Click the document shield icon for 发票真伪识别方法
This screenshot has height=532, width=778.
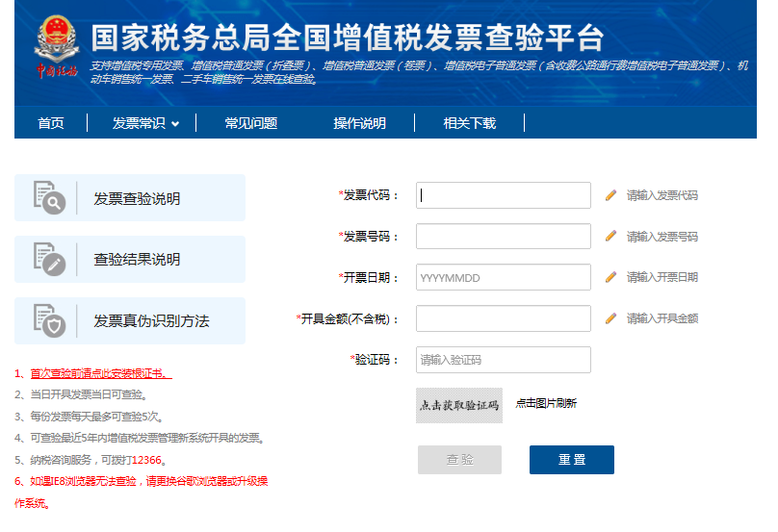tap(49, 320)
